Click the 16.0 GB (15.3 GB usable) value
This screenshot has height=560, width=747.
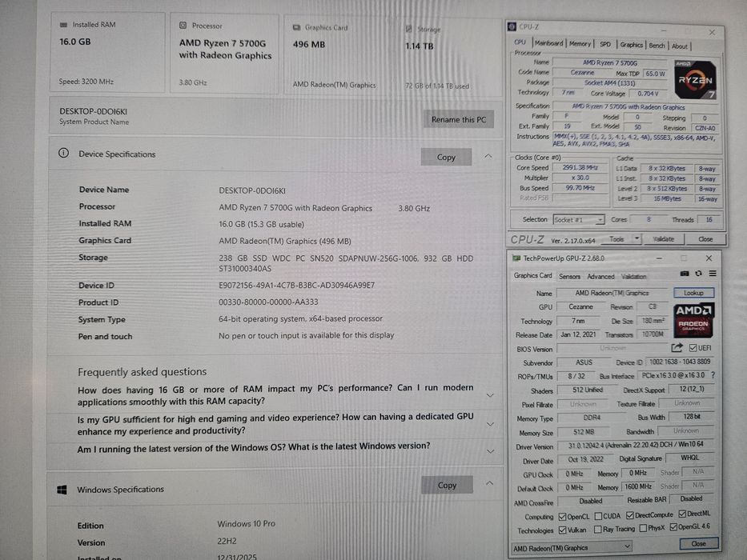tap(262, 224)
